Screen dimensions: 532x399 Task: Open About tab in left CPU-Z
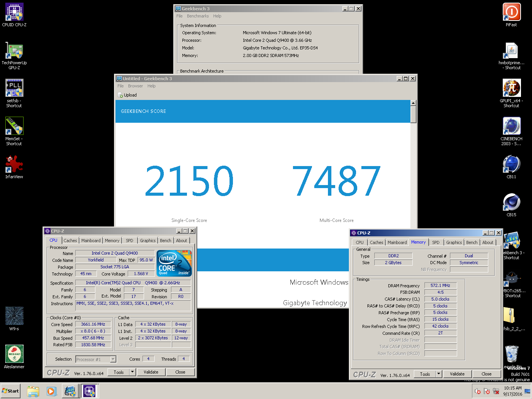tap(182, 241)
